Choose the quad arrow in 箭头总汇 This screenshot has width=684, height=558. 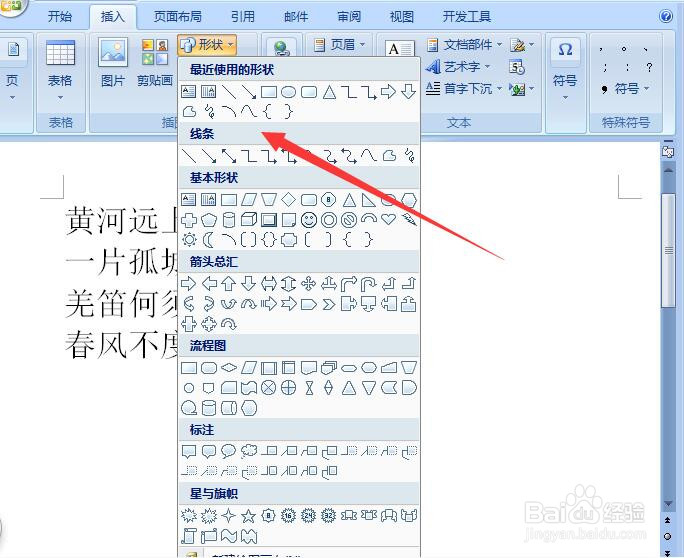[x=308, y=284]
